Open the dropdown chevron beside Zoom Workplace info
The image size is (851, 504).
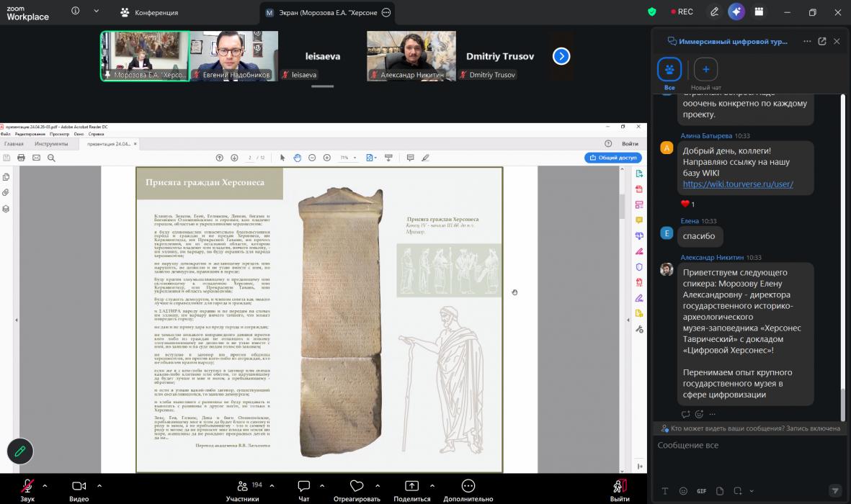(96, 11)
